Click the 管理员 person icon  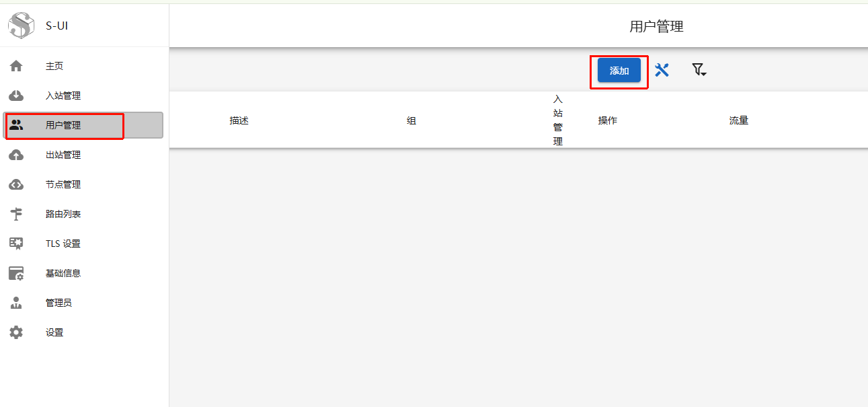coord(16,303)
